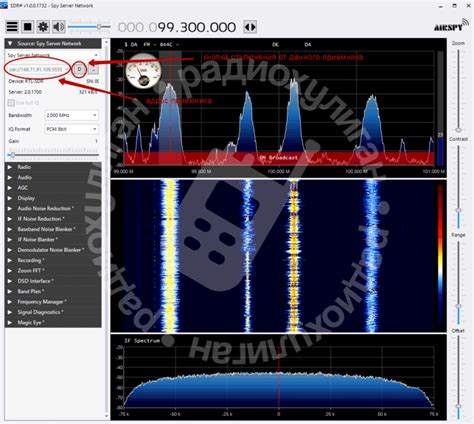Click the Range vertical slider
This screenshot has width=474, height=424.
click(x=459, y=282)
